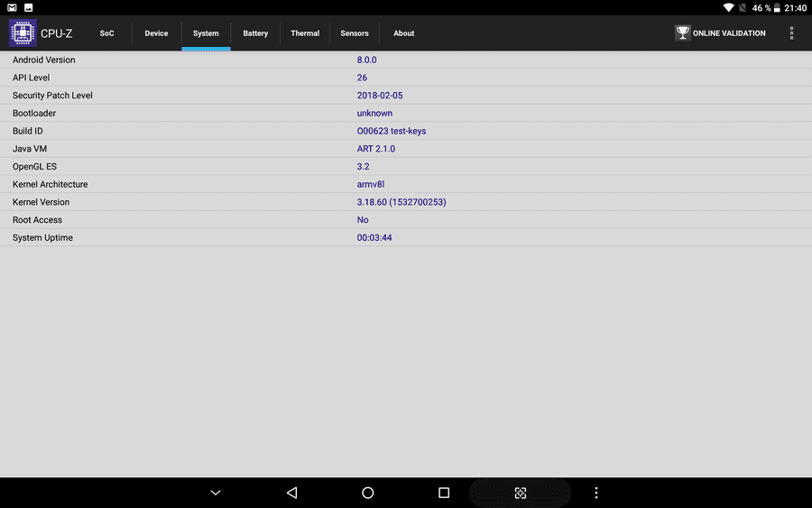
Task: Switch to the Device tab
Action: click(156, 33)
